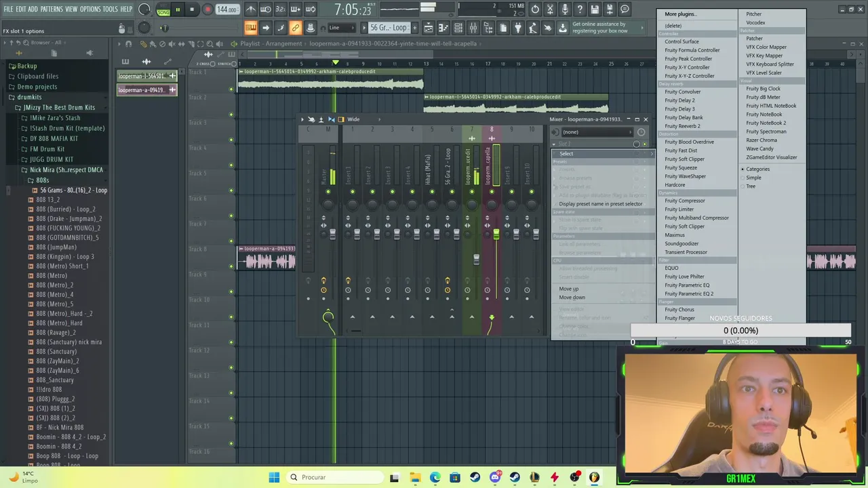Image resolution: width=868 pixels, height=488 pixels.
Task: Open Demo projects folder
Action: 37,87
